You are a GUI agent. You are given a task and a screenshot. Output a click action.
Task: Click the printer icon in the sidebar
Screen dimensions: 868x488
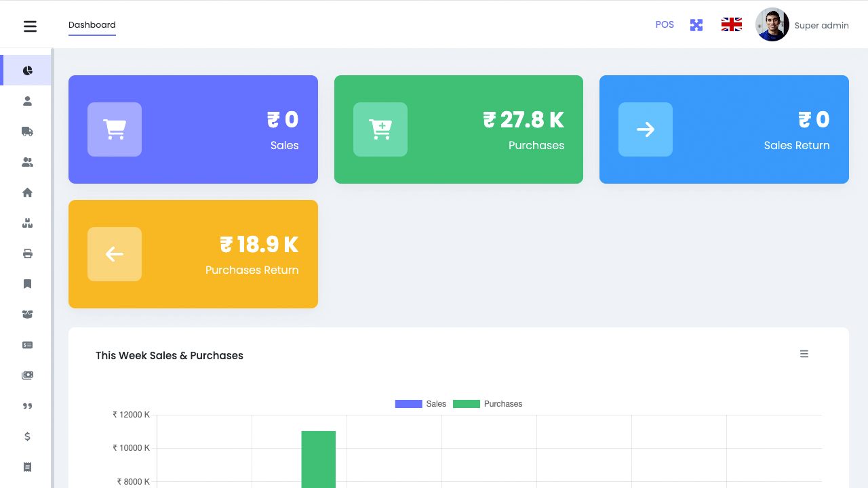[x=27, y=253]
